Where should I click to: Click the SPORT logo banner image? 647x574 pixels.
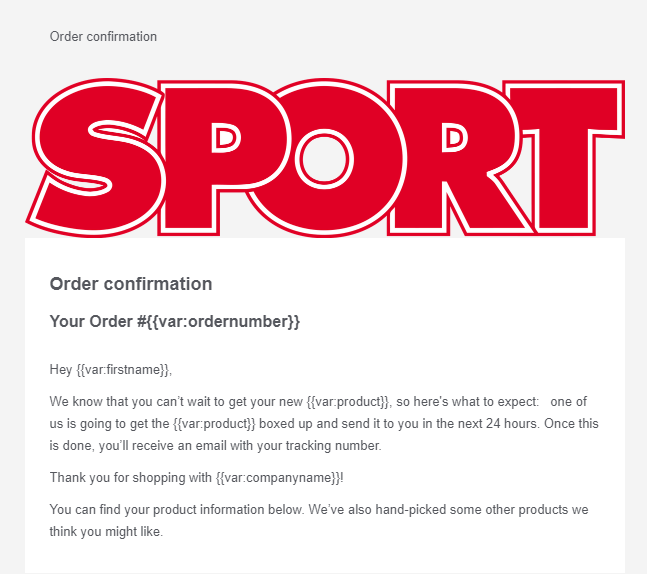325,158
